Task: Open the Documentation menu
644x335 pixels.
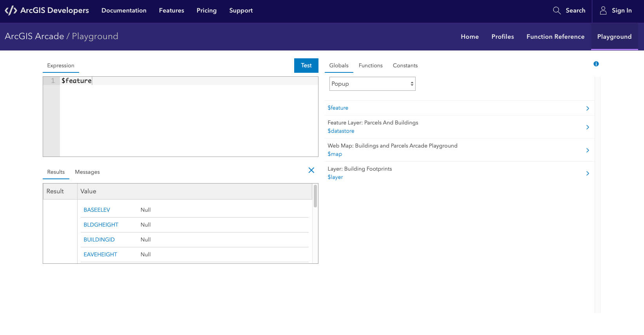Action: pos(124,11)
